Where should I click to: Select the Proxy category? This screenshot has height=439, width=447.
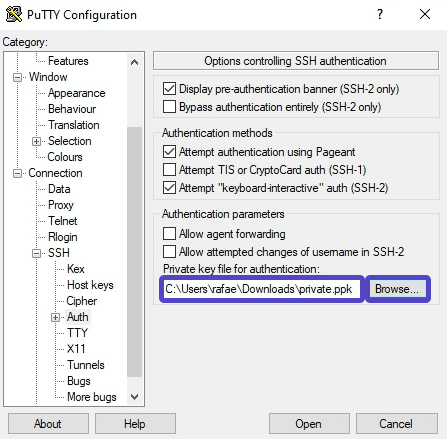pos(60,205)
